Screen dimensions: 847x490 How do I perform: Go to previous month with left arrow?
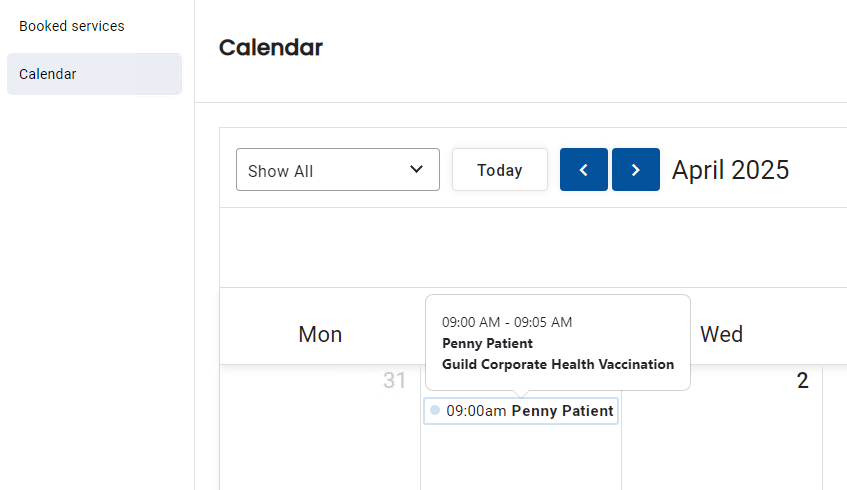coord(583,170)
